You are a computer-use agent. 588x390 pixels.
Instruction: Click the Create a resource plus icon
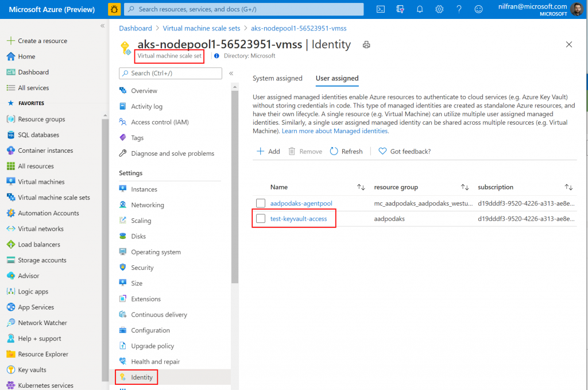coord(11,41)
